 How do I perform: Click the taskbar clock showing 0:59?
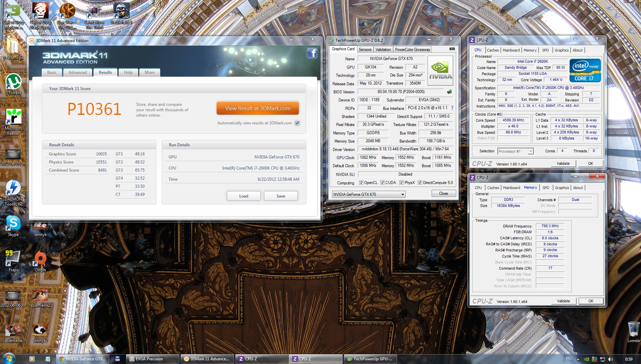[x=629, y=359]
